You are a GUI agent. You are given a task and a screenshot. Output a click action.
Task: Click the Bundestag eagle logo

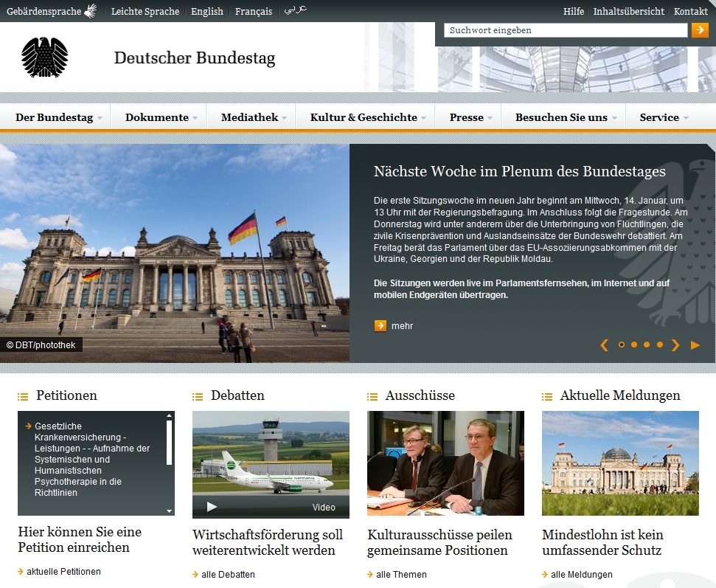click(x=45, y=58)
